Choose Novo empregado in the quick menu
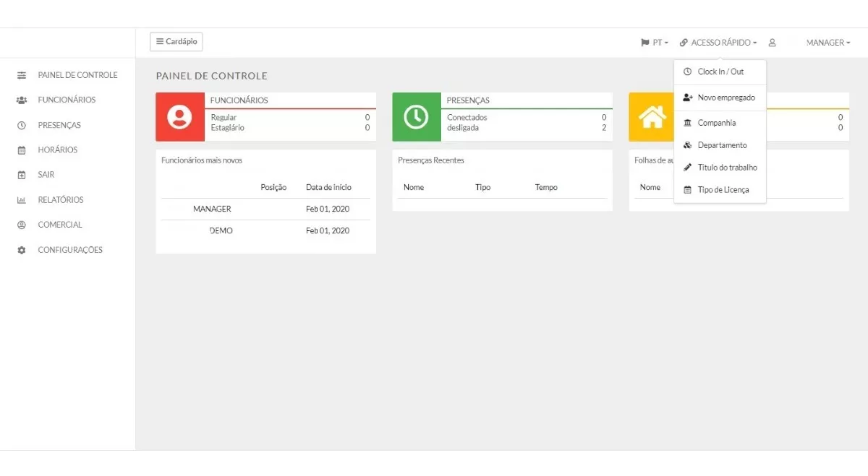 point(726,98)
